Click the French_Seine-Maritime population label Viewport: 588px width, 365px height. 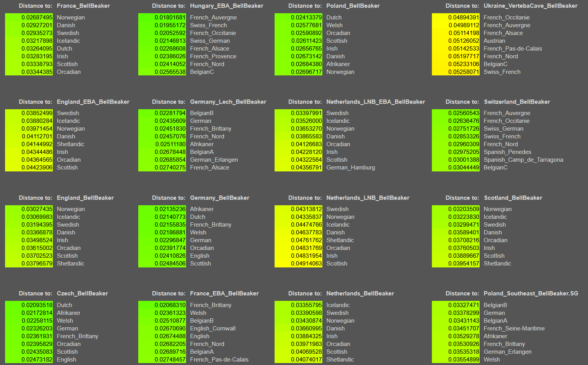(514, 328)
